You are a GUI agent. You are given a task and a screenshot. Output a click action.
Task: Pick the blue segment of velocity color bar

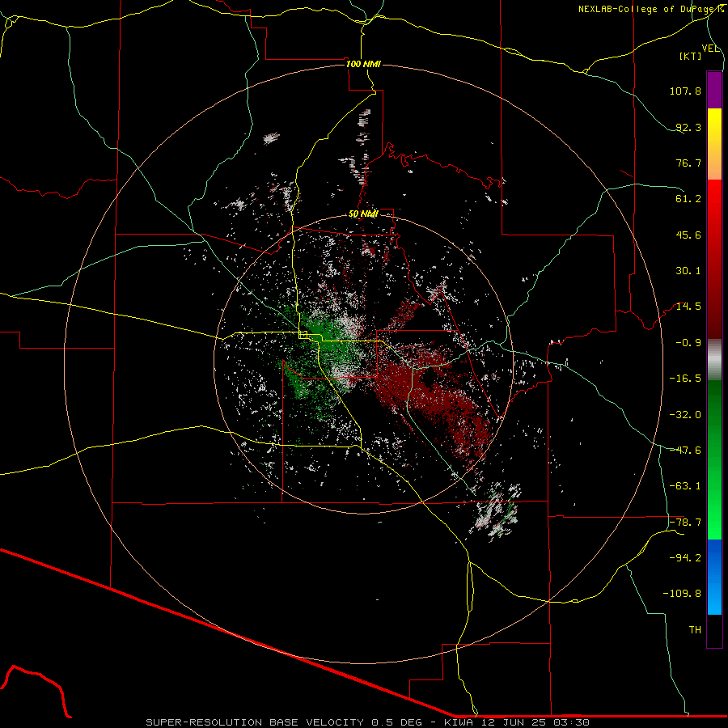coord(714,577)
